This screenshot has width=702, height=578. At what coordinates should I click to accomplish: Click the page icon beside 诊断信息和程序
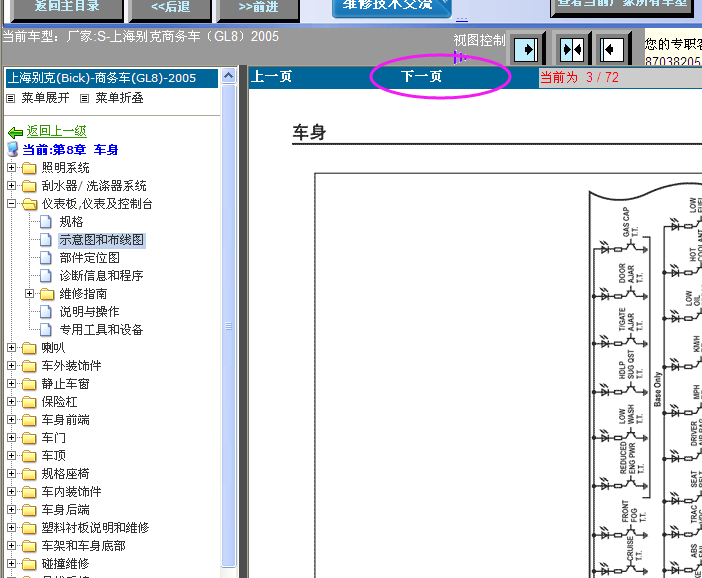(x=46, y=275)
